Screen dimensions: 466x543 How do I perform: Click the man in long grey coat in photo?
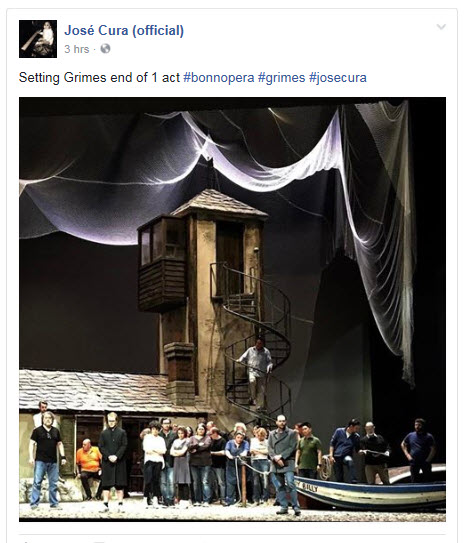tap(283, 464)
